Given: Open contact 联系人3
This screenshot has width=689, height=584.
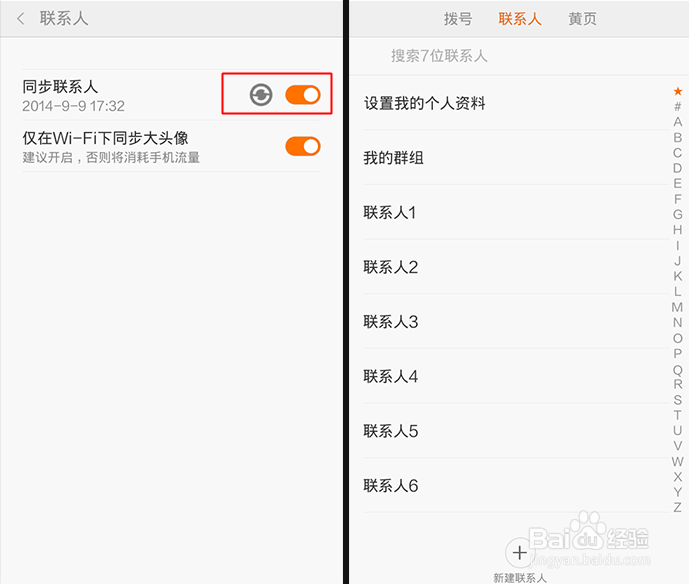Looking at the screenshot, I should coord(516,322).
